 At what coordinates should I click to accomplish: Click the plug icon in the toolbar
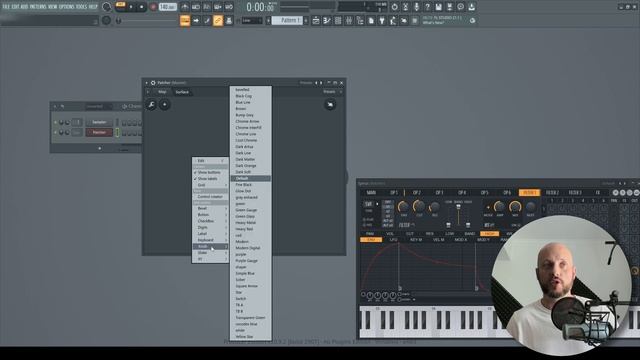tap(382, 21)
